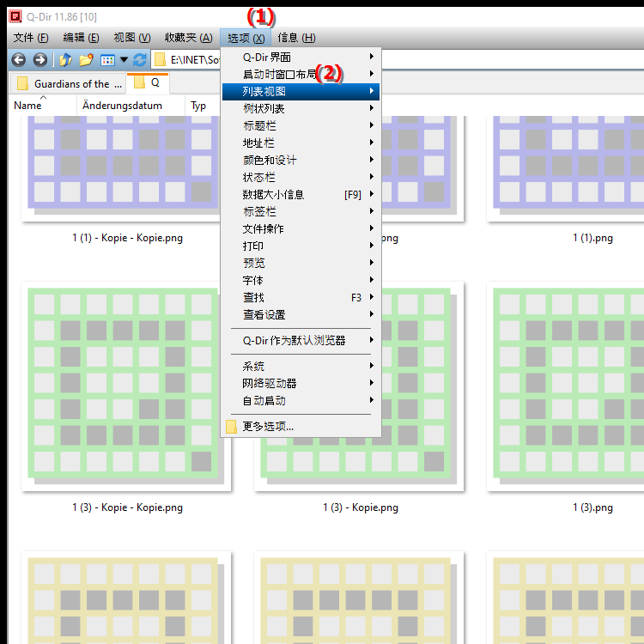
Task: Open the 网络驱动器 submenu
Action: point(301,383)
